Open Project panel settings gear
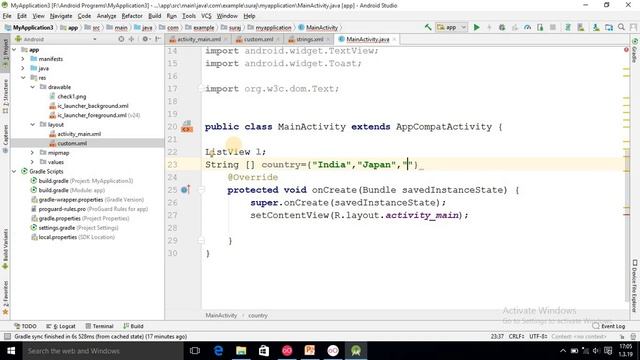 (145, 39)
